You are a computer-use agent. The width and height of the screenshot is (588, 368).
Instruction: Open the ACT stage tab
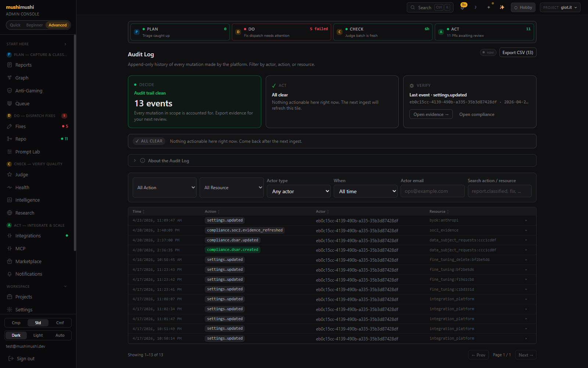(484, 32)
